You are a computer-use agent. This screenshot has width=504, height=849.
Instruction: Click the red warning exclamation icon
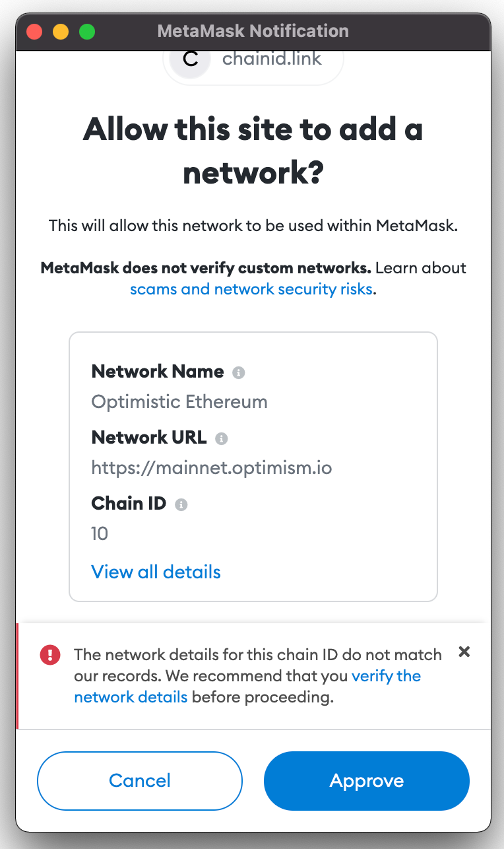pyautogui.click(x=50, y=655)
